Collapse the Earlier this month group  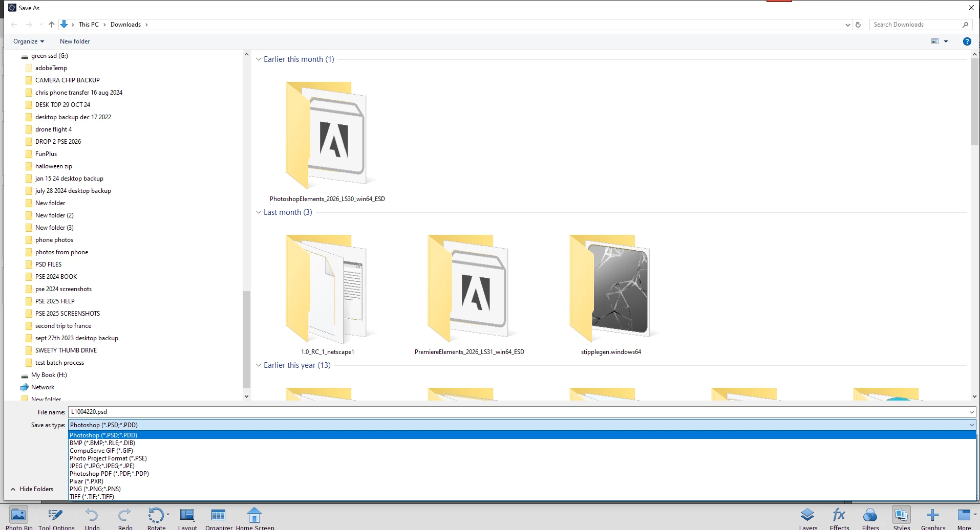pos(259,59)
